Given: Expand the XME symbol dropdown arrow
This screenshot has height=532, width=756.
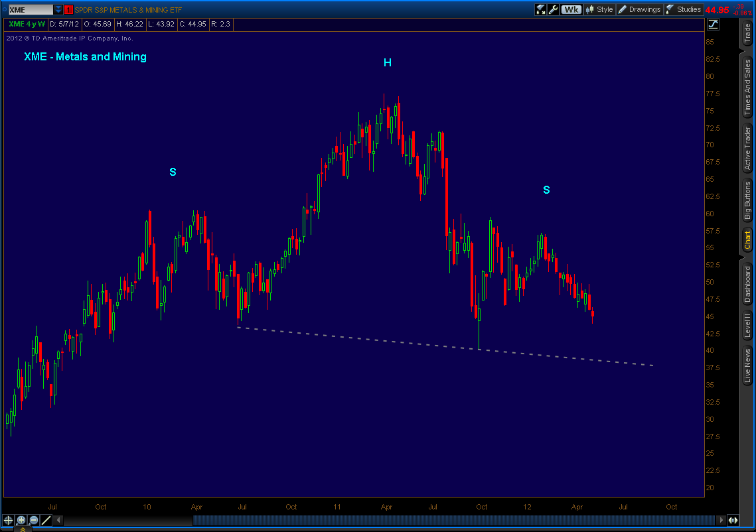Looking at the screenshot, I should [58, 10].
